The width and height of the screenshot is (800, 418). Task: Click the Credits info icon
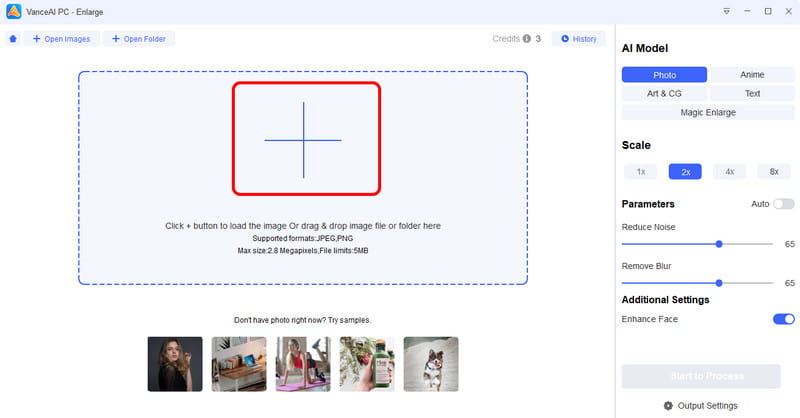tap(527, 39)
